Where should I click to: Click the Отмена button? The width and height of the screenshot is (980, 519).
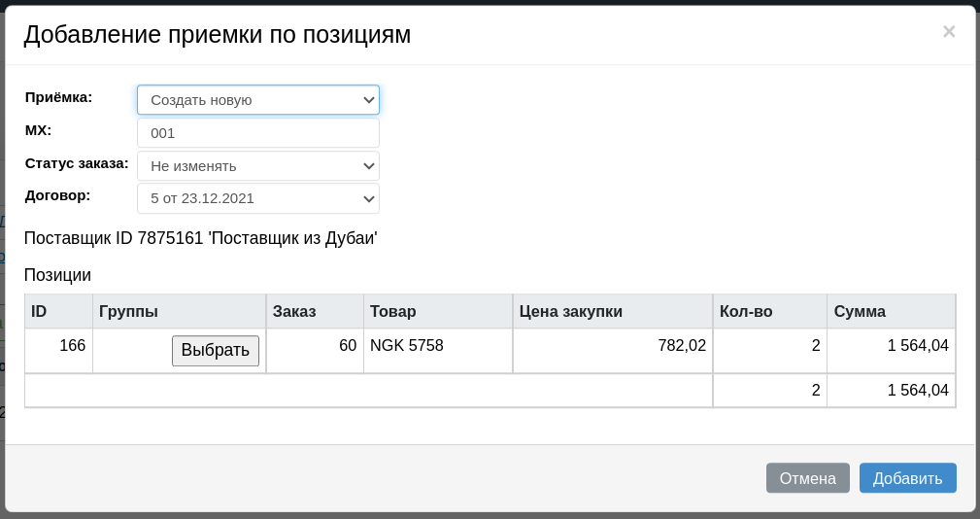(x=807, y=478)
